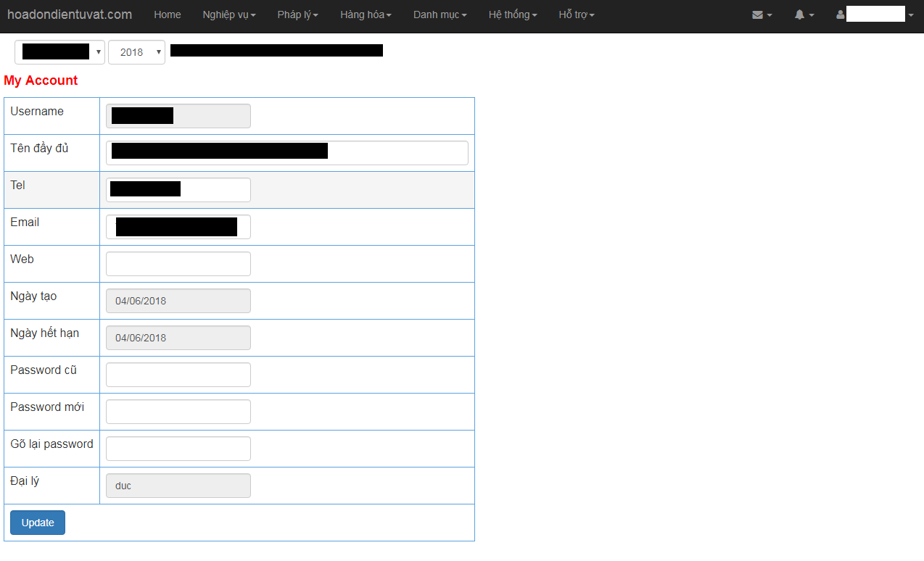The height and width of the screenshot is (561, 924).
Task: Click the Ngày tạo label
Action: coord(33,296)
